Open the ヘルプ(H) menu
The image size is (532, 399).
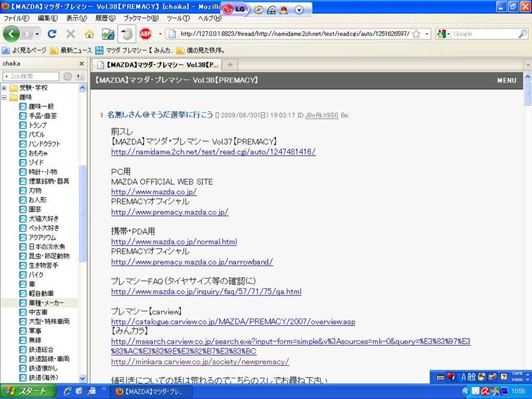[209, 18]
